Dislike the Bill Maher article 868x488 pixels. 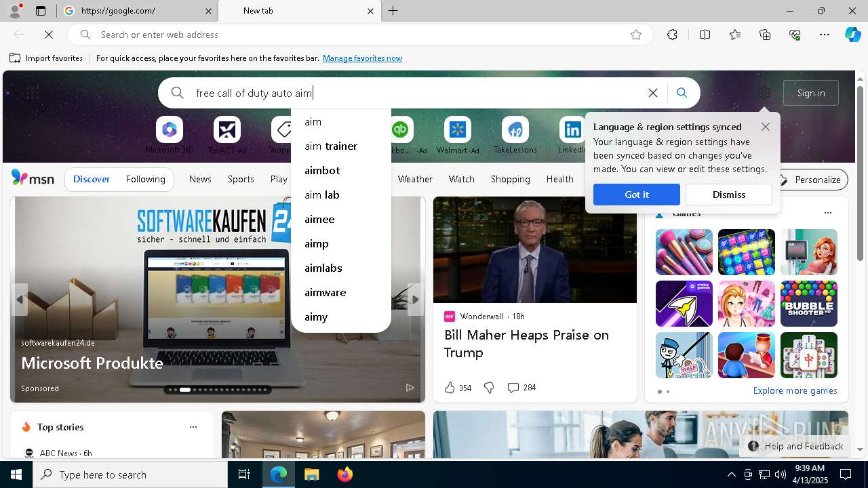(489, 388)
